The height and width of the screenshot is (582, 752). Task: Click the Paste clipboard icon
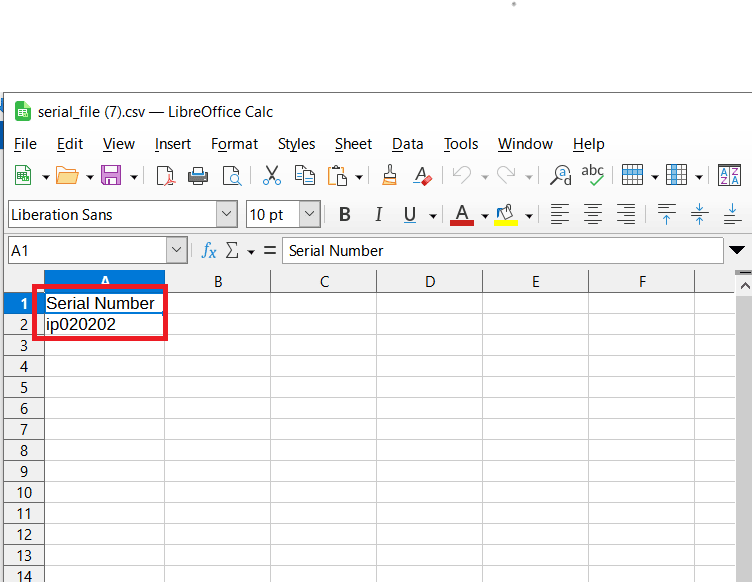pyautogui.click(x=338, y=175)
